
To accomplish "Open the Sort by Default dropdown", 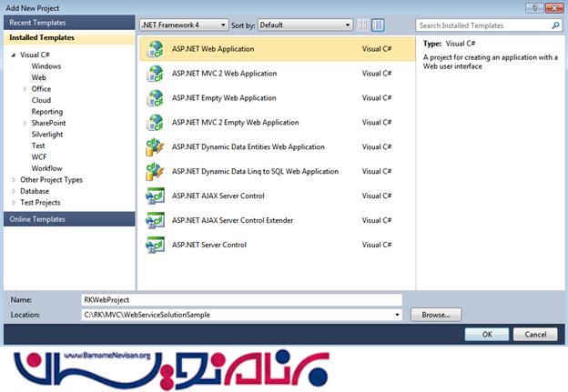I will pos(305,25).
